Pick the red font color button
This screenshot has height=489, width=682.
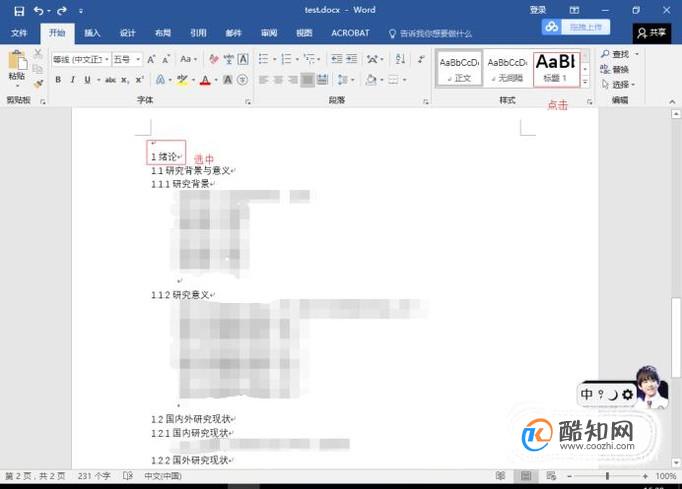click(205, 80)
